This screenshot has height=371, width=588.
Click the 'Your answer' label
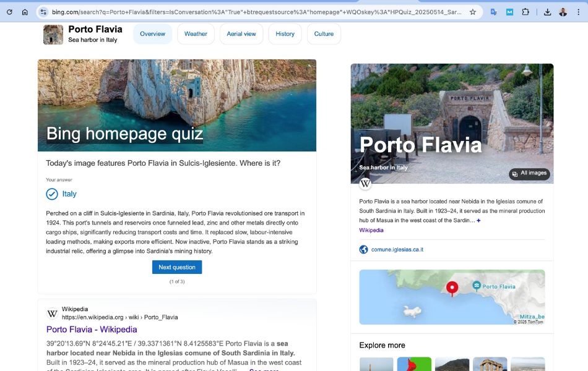tap(59, 180)
